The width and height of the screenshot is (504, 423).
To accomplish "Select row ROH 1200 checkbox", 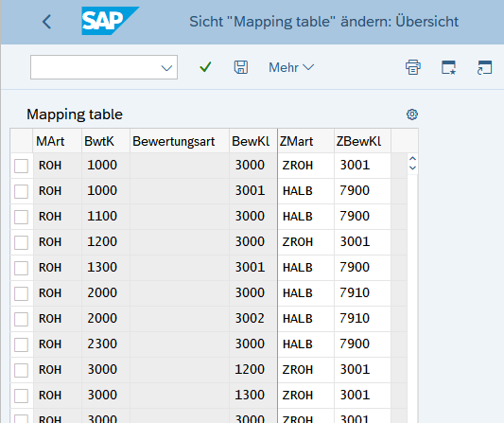I will 21,242.
